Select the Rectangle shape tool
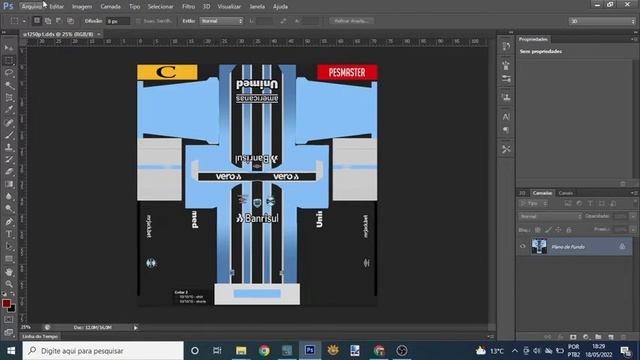The height and width of the screenshot is (360, 640). [9, 259]
